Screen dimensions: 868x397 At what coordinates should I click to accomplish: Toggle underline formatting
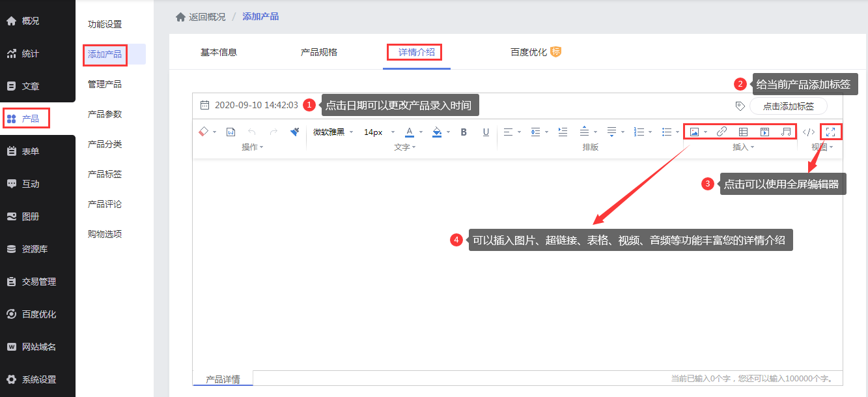[x=486, y=132]
